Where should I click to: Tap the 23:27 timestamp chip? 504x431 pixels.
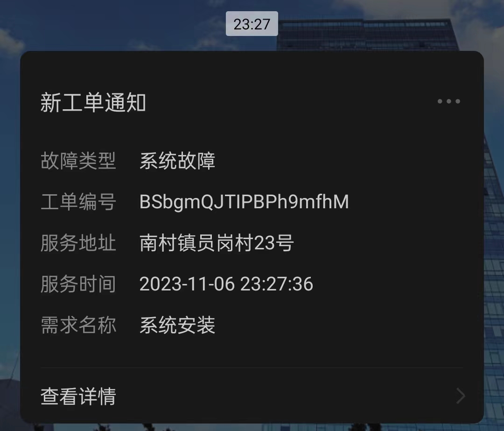tap(252, 24)
